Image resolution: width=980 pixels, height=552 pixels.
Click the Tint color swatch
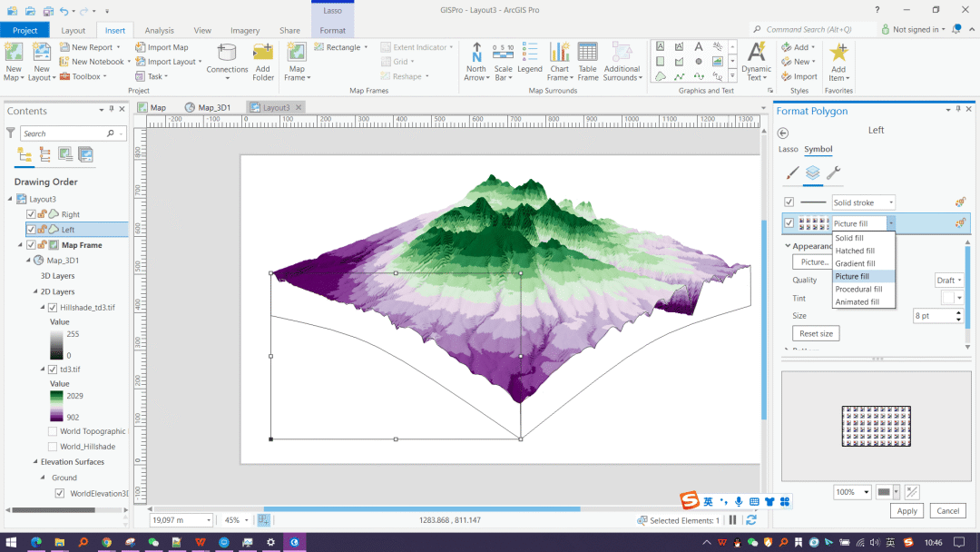pyautogui.click(x=948, y=298)
